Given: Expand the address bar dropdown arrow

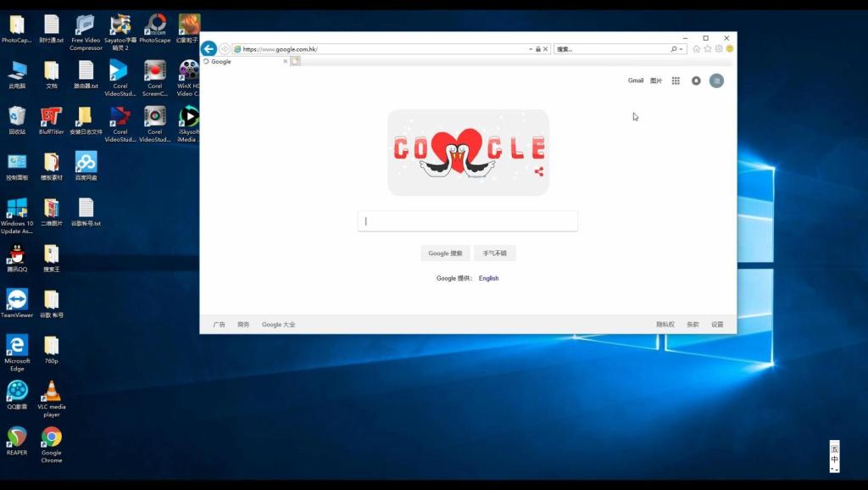Looking at the screenshot, I should coord(530,49).
